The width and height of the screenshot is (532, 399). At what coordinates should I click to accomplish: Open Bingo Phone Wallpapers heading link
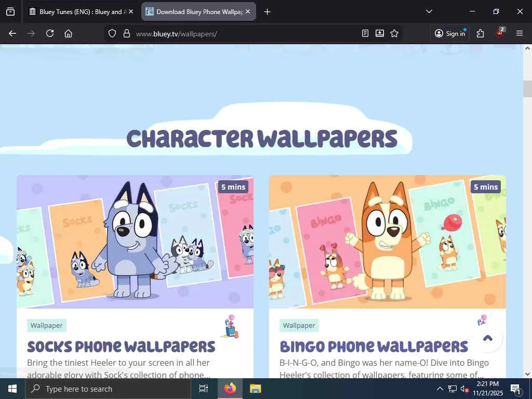coord(374,347)
